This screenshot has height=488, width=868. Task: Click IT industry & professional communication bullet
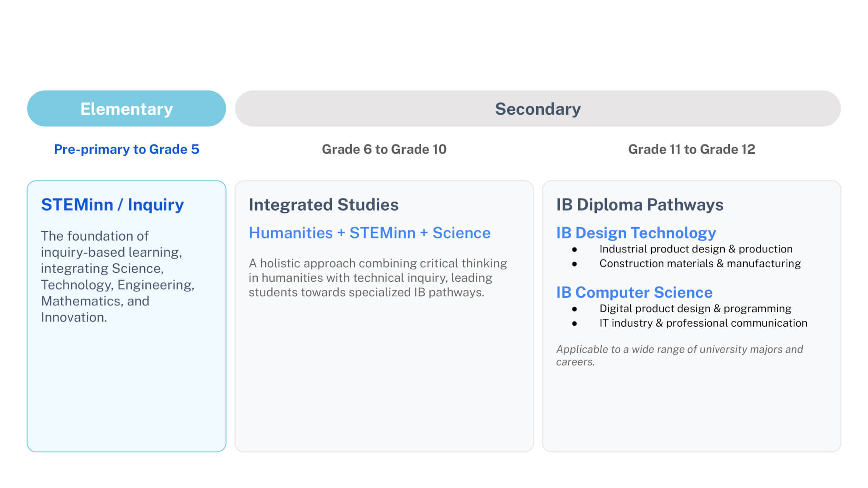[x=703, y=323]
